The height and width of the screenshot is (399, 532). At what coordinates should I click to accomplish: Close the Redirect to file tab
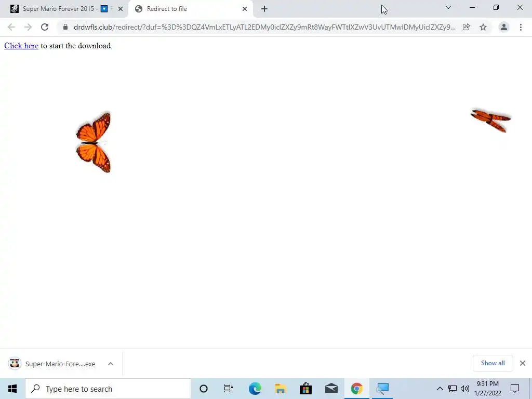tap(245, 9)
